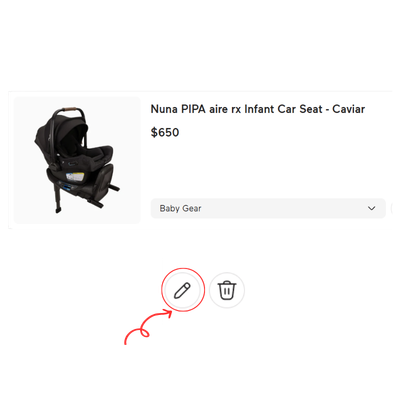Expand the chevron arrow beside Baby Gear
Screen dimensions: 400x400
371,208
